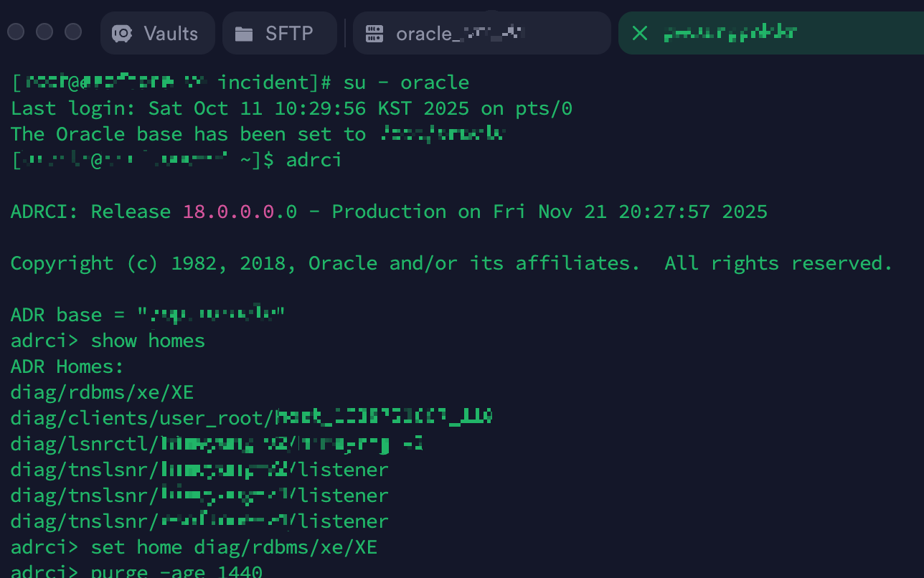Click the 'ADR base =' line
924x578 pixels.
pyautogui.click(x=148, y=315)
